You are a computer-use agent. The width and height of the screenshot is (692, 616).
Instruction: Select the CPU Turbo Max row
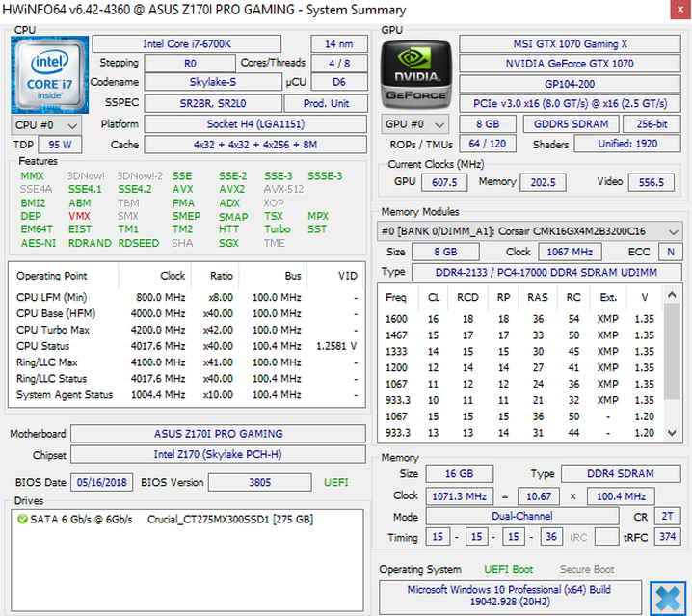coord(187,330)
